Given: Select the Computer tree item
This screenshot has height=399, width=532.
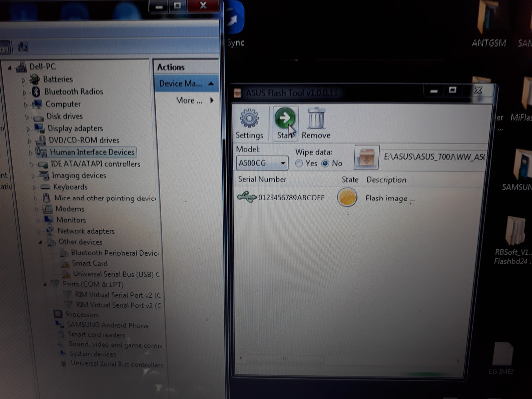Looking at the screenshot, I should point(63,104).
